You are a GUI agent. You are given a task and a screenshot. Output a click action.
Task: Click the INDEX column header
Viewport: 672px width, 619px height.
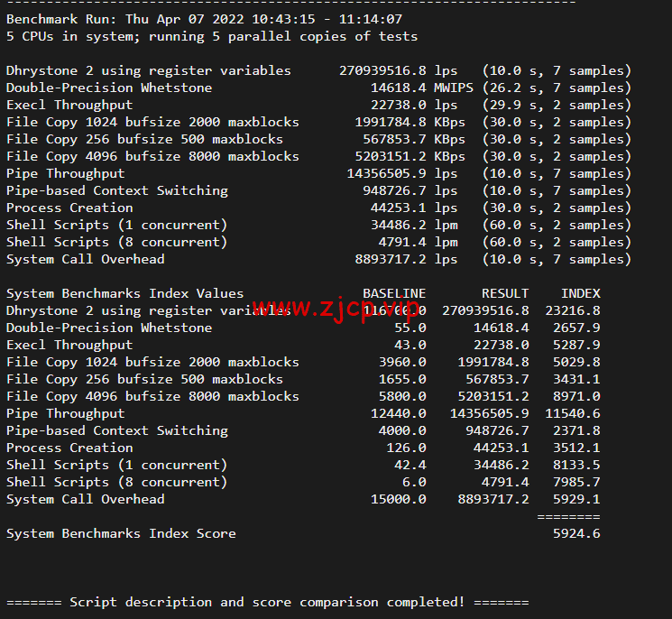(581, 293)
